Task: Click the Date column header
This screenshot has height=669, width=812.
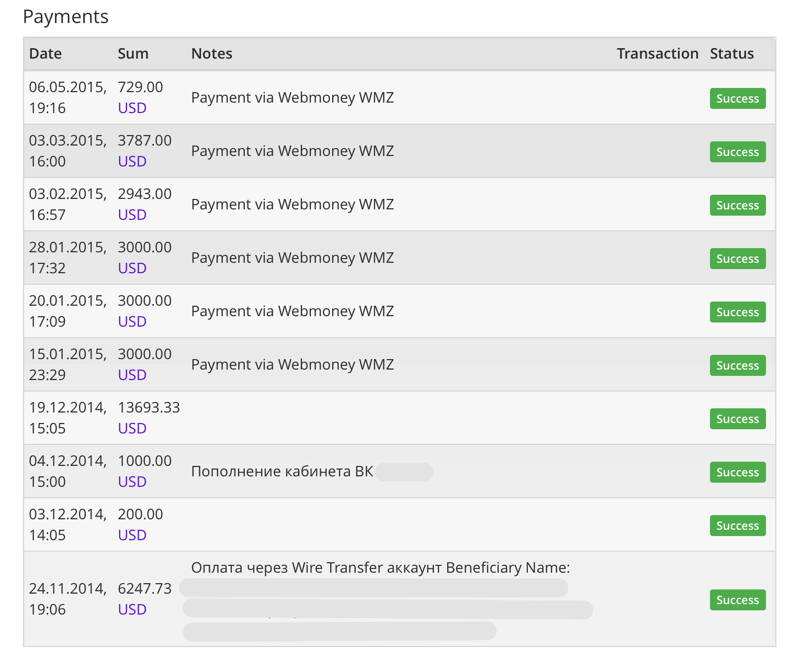Action: point(46,53)
